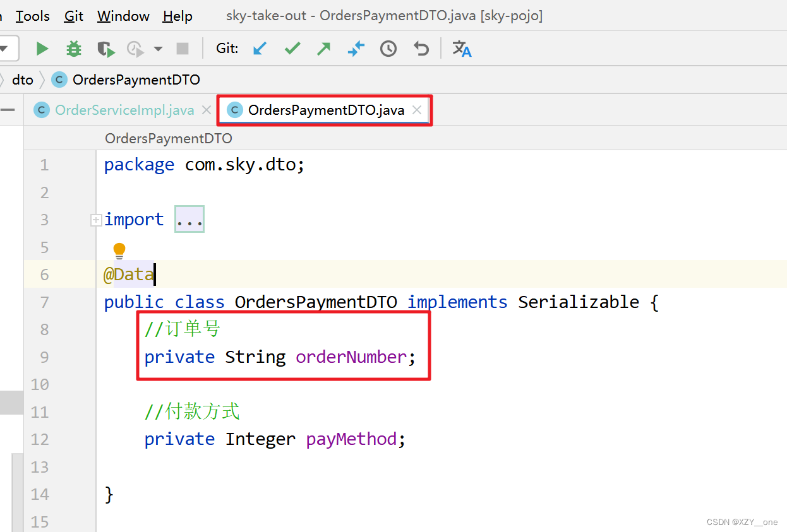Viewport: 787px width, 532px height.
Task: Click Git Update Project blue arrow
Action: [x=260, y=49]
